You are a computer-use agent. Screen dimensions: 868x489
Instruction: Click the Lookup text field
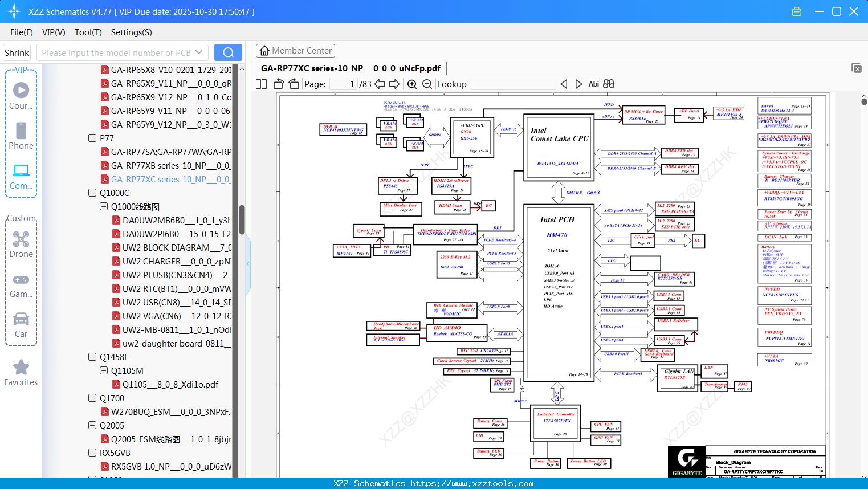coord(513,84)
